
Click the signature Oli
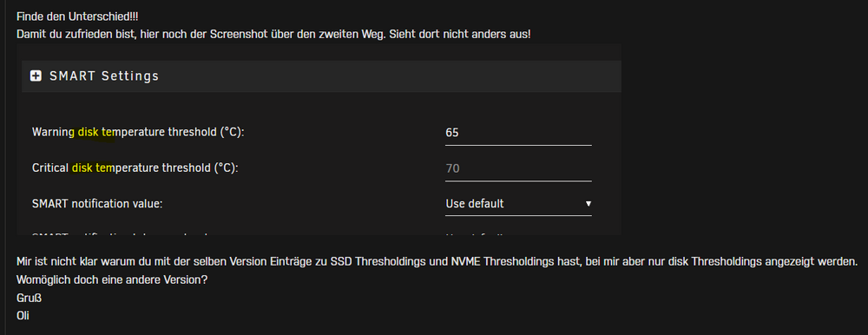click(x=23, y=316)
